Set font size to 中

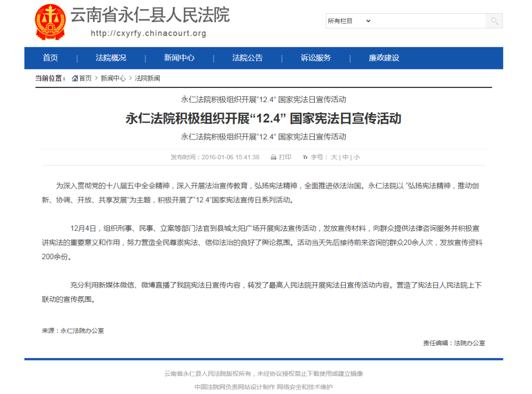(345, 157)
